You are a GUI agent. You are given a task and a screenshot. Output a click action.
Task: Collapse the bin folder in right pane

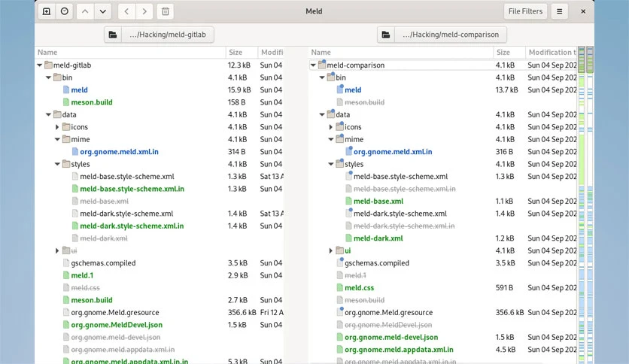[322, 77]
